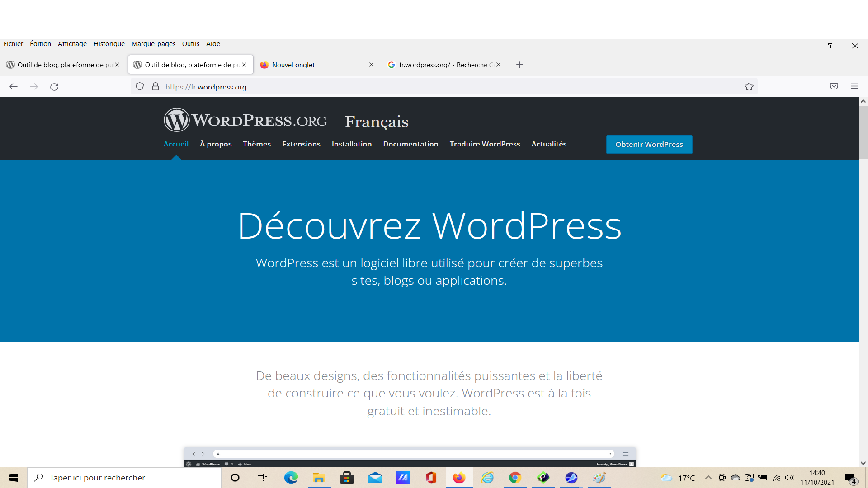Click the page scrollbar down arrow
The height and width of the screenshot is (488, 868).
pyautogui.click(x=863, y=463)
